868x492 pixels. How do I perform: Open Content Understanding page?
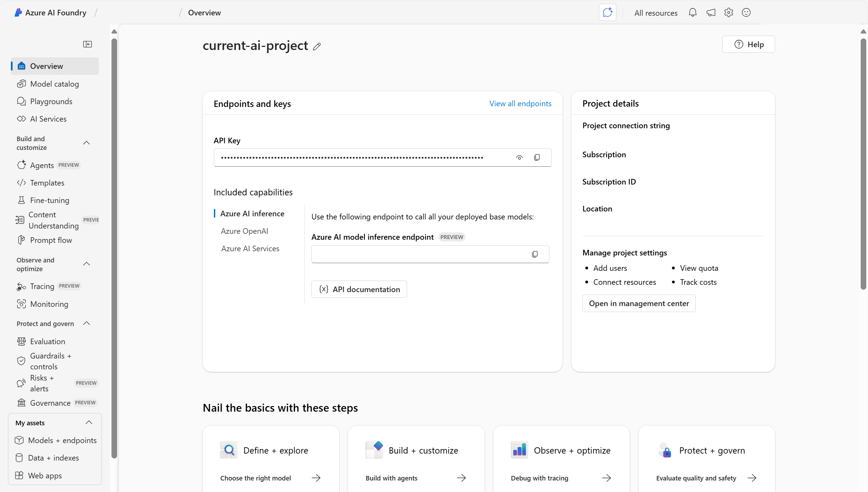(55, 220)
